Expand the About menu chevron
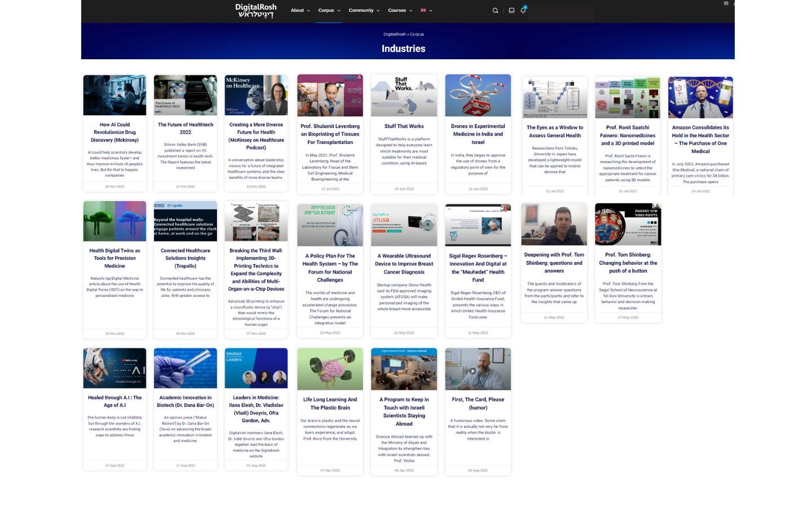This screenshot has height=508, width=812. 308,11
